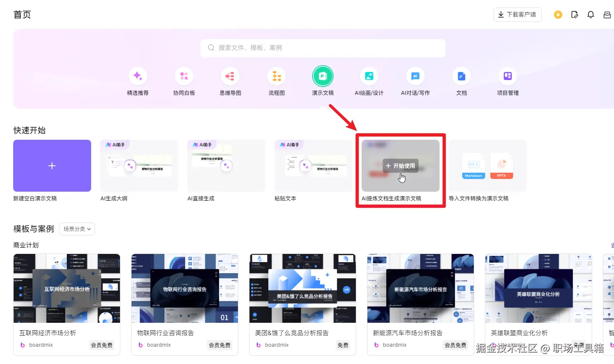Viewport: 614px width, 364px height.
Task: Click the 开始使用 button
Action: tap(400, 166)
